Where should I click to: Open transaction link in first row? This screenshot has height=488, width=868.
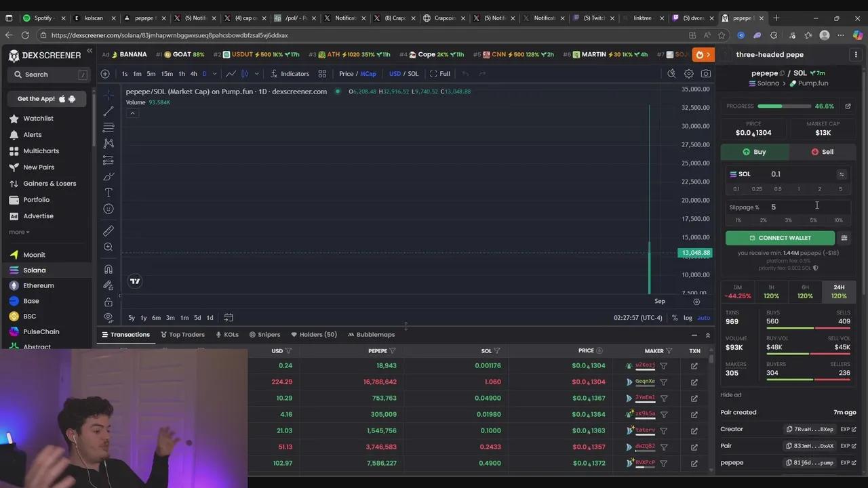(694, 366)
